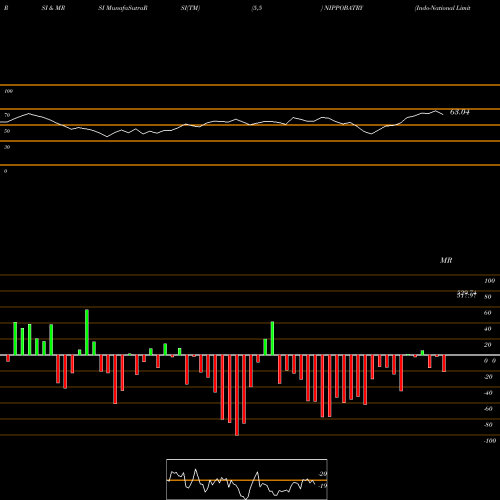Click the RSI axis label 50

coord(7,131)
